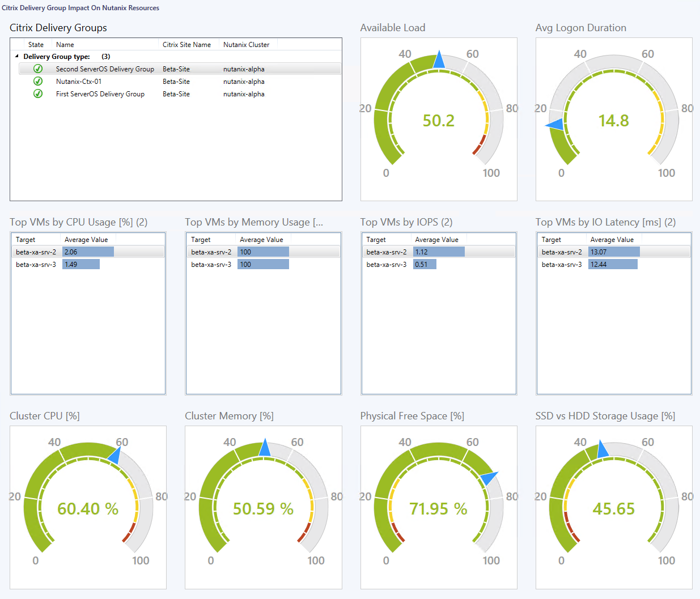
Task: Click nutanix-alpha cell for First ServerOS group
Action: (x=244, y=94)
